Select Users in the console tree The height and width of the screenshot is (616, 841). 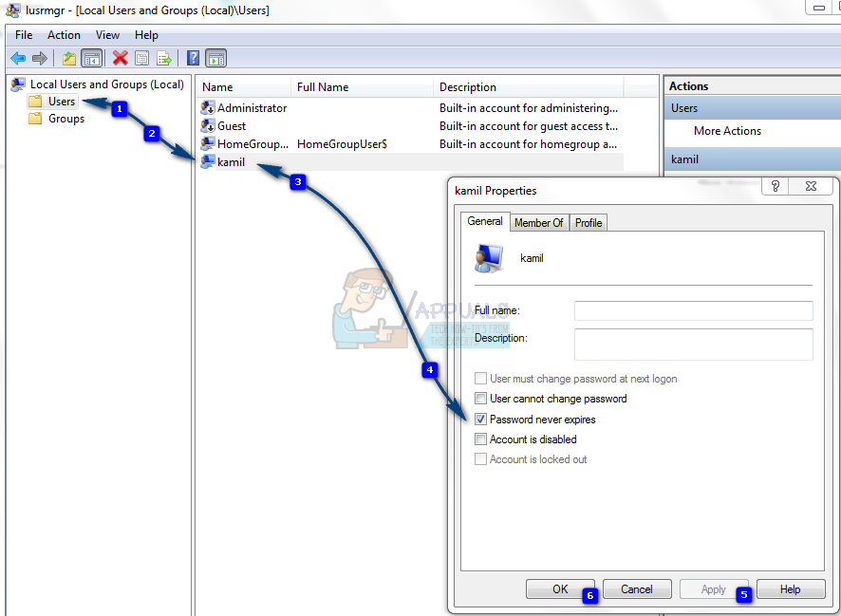click(62, 102)
